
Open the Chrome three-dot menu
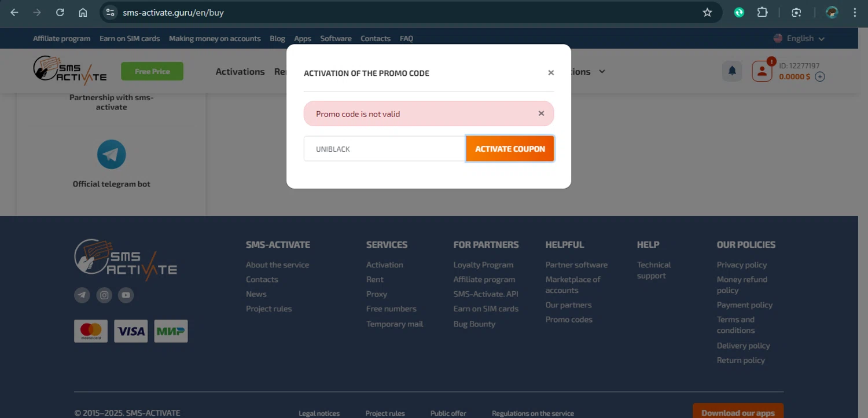855,12
